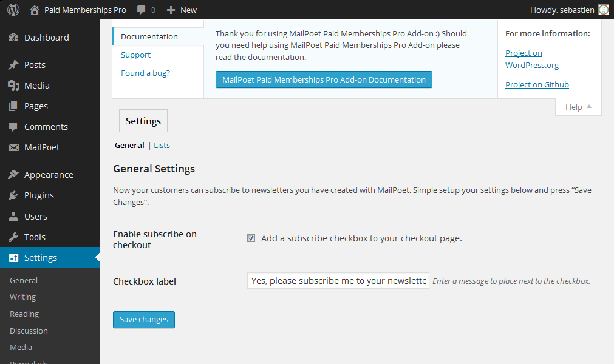Image resolution: width=614 pixels, height=364 pixels.
Task: Click the plus icon next to New
Action: 171,10
